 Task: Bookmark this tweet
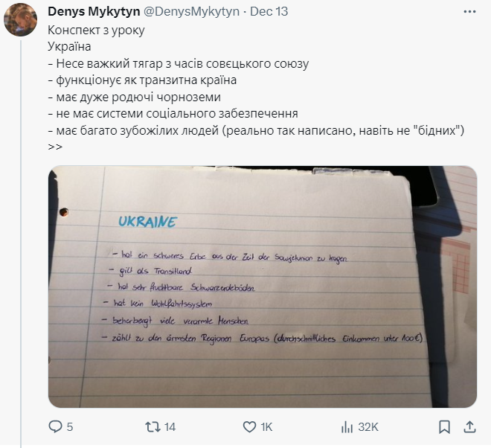[444, 427]
